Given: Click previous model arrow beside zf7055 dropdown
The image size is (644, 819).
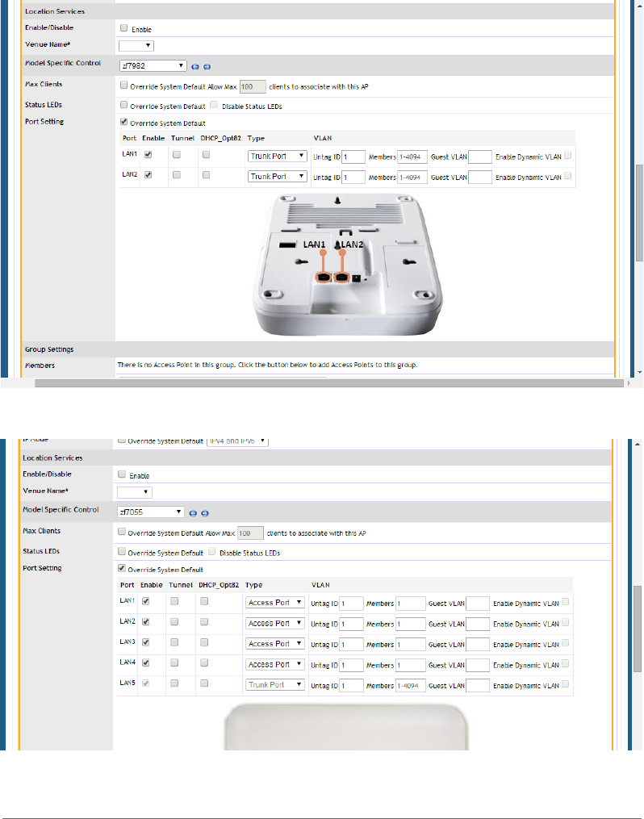Looking at the screenshot, I should coord(193,513).
